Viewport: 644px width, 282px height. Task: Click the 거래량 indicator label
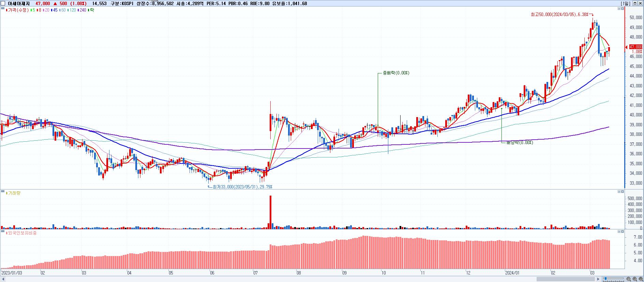(x=13, y=193)
